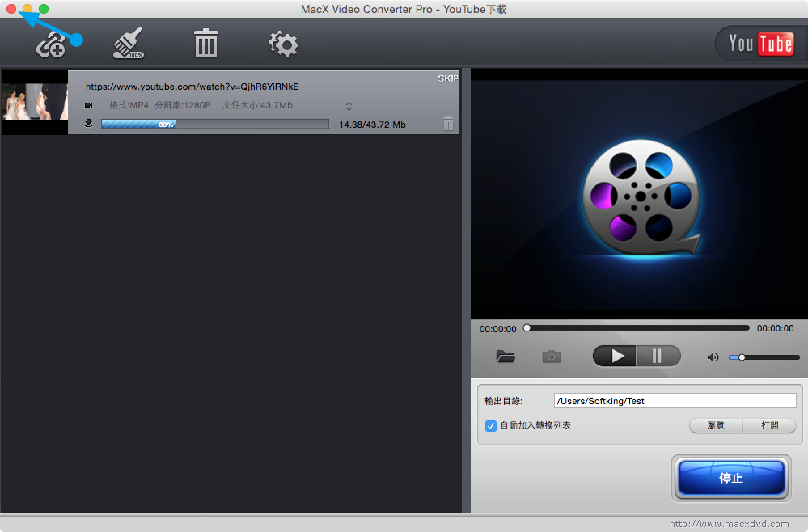Select the video thumbnail in download list

point(35,102)
